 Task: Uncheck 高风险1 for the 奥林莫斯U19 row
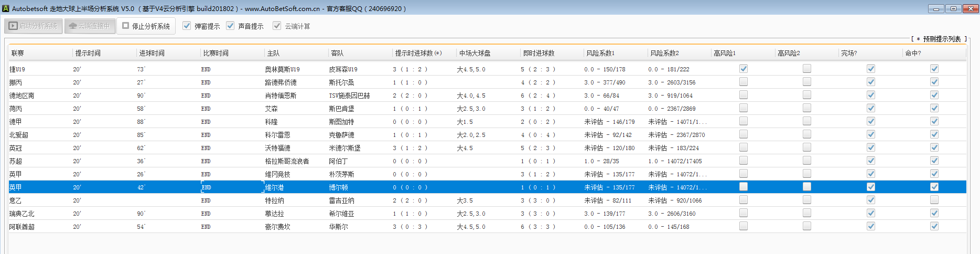[x=743, y=69]
